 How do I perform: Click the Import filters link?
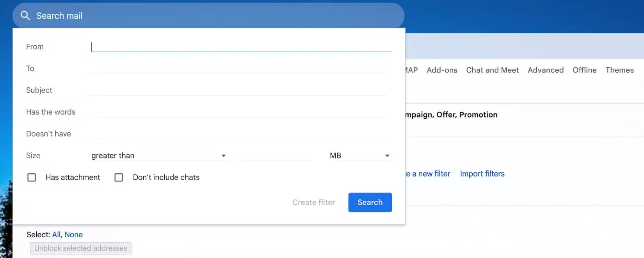point(482,174)
